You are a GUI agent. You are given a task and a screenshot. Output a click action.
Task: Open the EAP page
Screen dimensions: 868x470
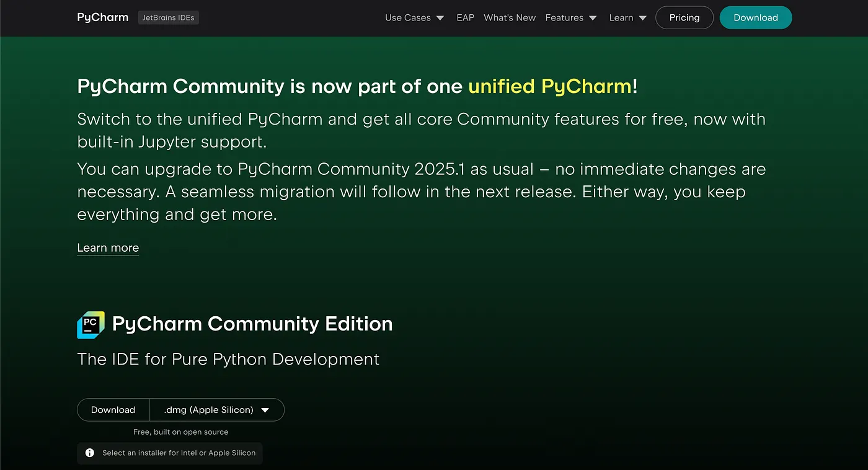point(465,18)
